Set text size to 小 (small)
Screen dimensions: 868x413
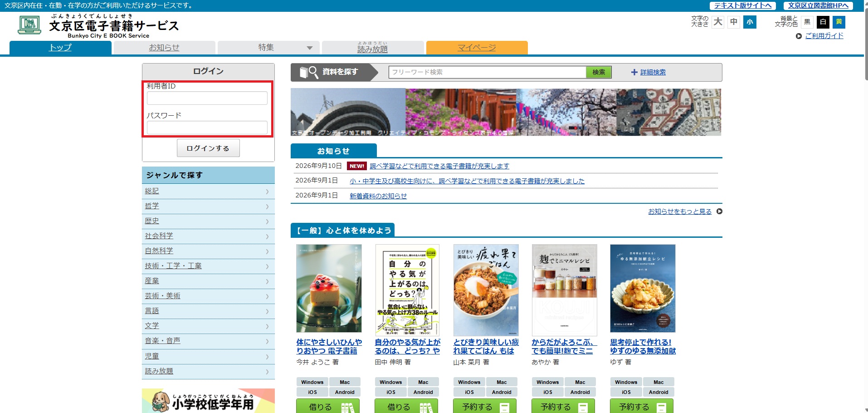tap(750, 22)
